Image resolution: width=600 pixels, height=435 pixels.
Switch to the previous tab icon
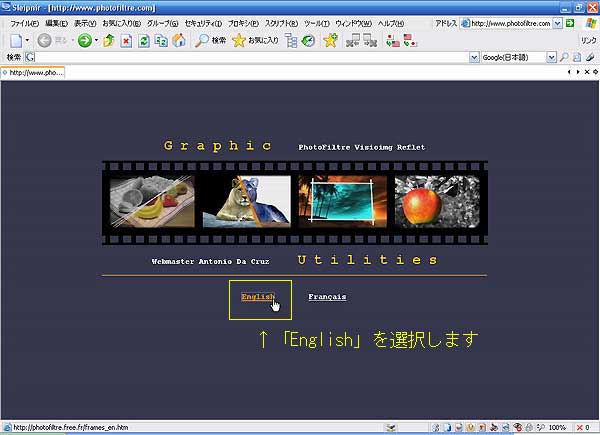[x=353, y=40]
